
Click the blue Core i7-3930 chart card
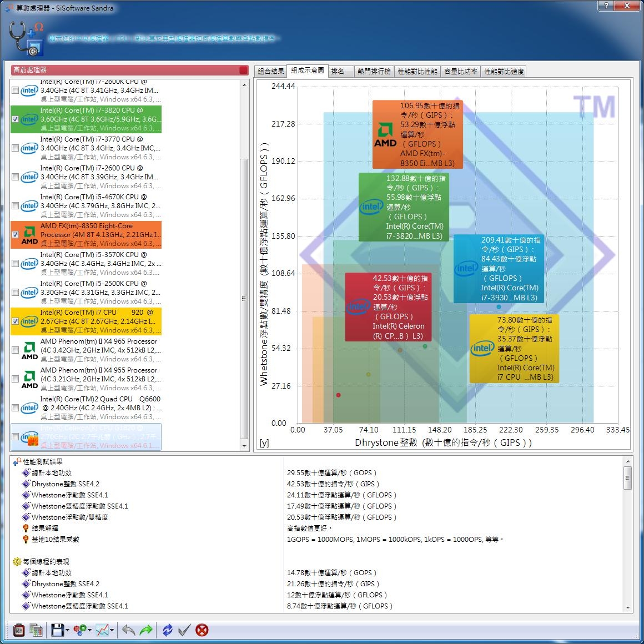(499, 269)
